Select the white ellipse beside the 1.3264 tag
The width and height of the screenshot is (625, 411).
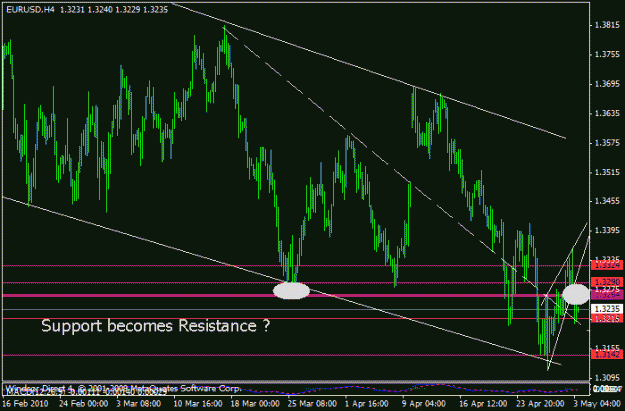pos(576,294)
